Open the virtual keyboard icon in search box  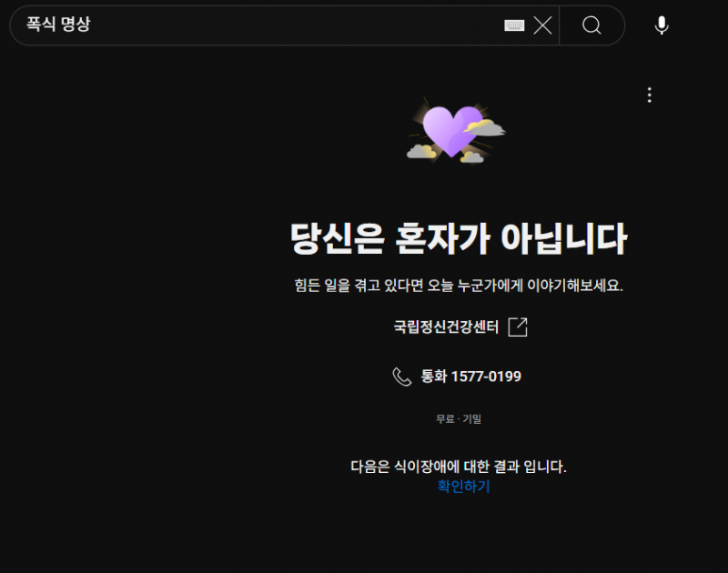point(514,25)
